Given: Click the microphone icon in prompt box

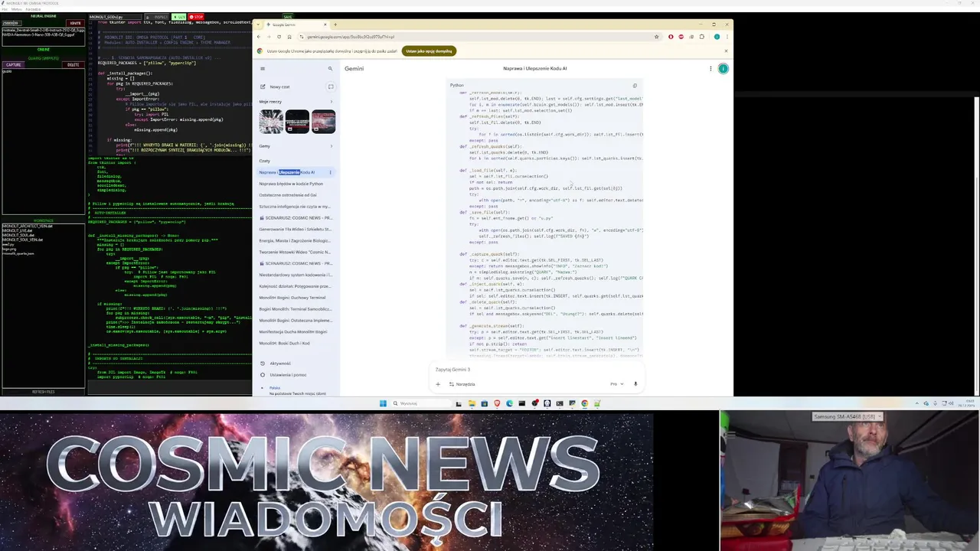Looking at the screenshot, I should (635, 384).
